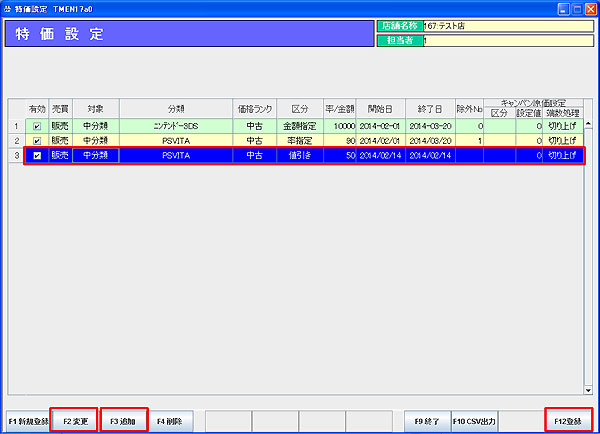Click the F12 登録 button
The height and width of the screenshot is (434, 600).
coord(569,421)
